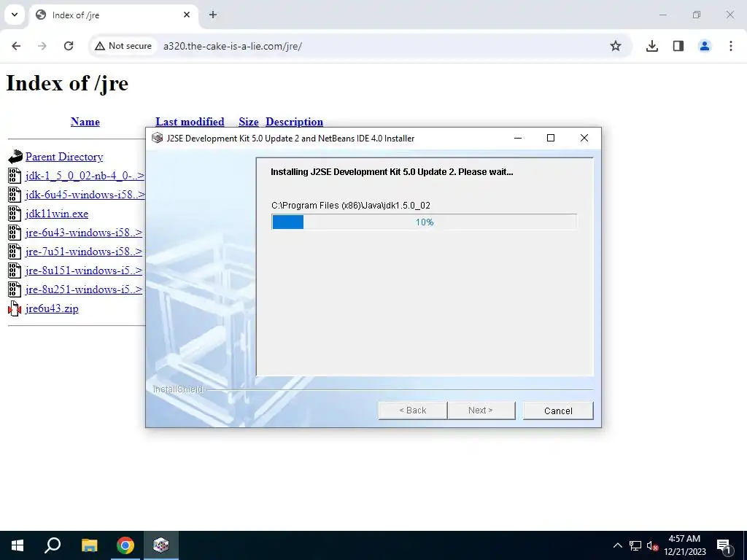747x560 pixels.
Task: Open the Chrome profile avatar
Action: [705, 46]
